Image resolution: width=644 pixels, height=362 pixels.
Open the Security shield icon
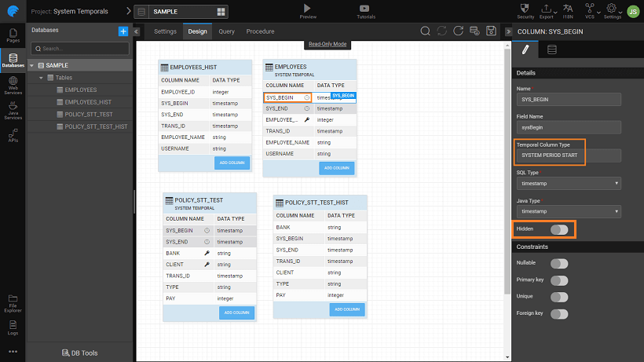point(526,8)
